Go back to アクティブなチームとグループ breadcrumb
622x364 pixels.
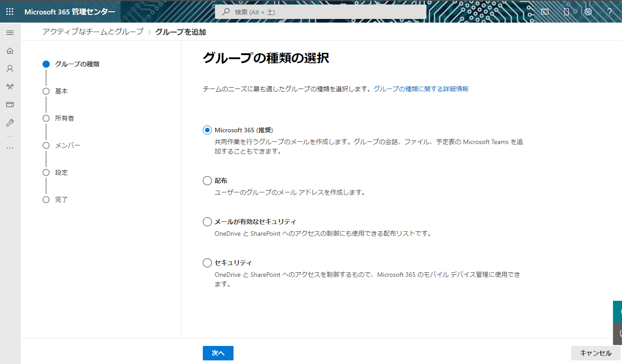click(x=93, y=32)
